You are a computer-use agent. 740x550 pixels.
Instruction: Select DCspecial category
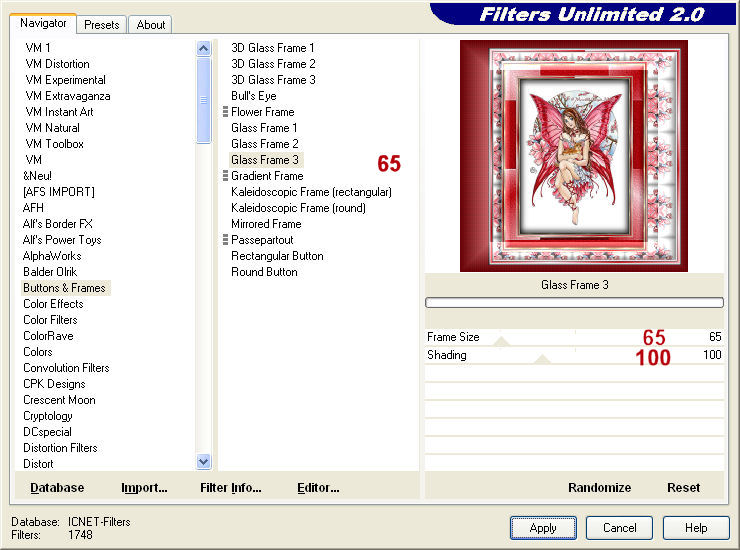click(x=47, y=432)
